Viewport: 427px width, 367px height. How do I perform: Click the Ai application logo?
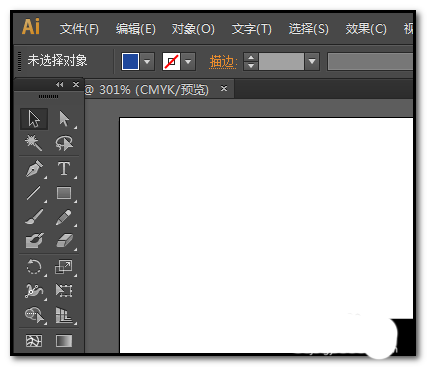tap(31, 27)
